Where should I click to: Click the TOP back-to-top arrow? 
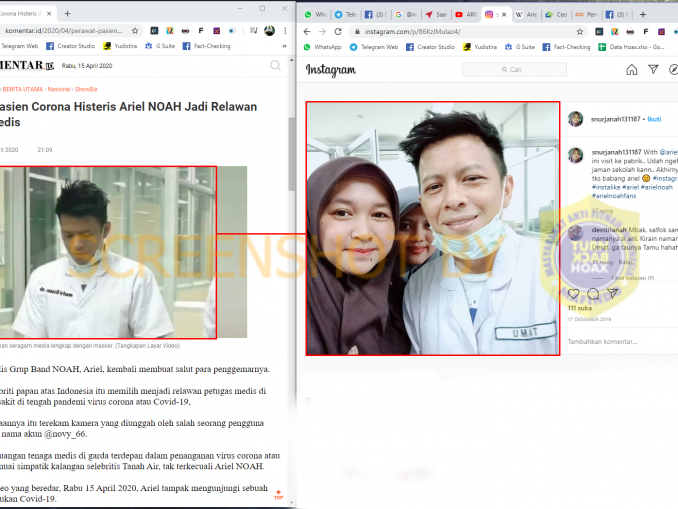[x=278, y=495]
